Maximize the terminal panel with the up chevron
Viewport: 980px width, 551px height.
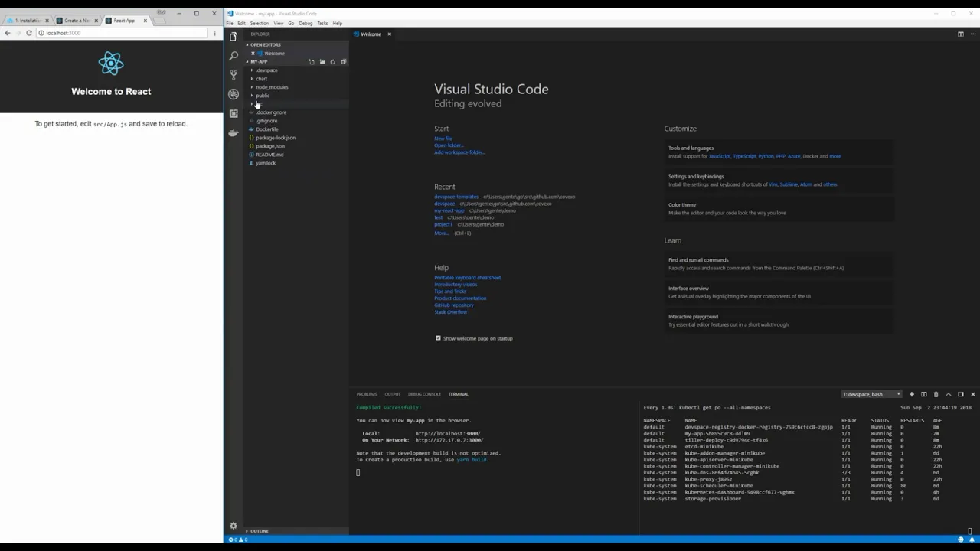coord(948,394)
